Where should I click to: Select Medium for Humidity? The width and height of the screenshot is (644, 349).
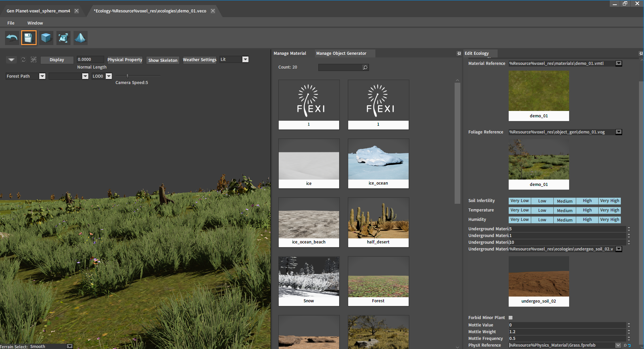[x=565, y=220]
